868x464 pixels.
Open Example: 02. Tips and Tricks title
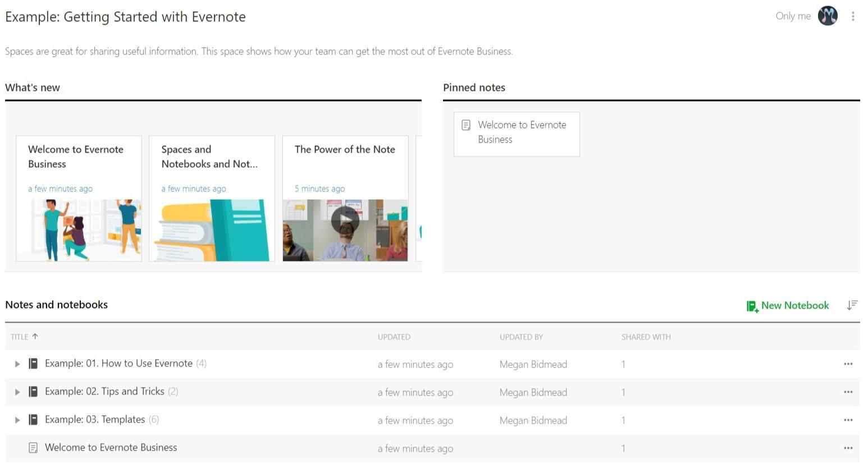[x=104, y=392]
